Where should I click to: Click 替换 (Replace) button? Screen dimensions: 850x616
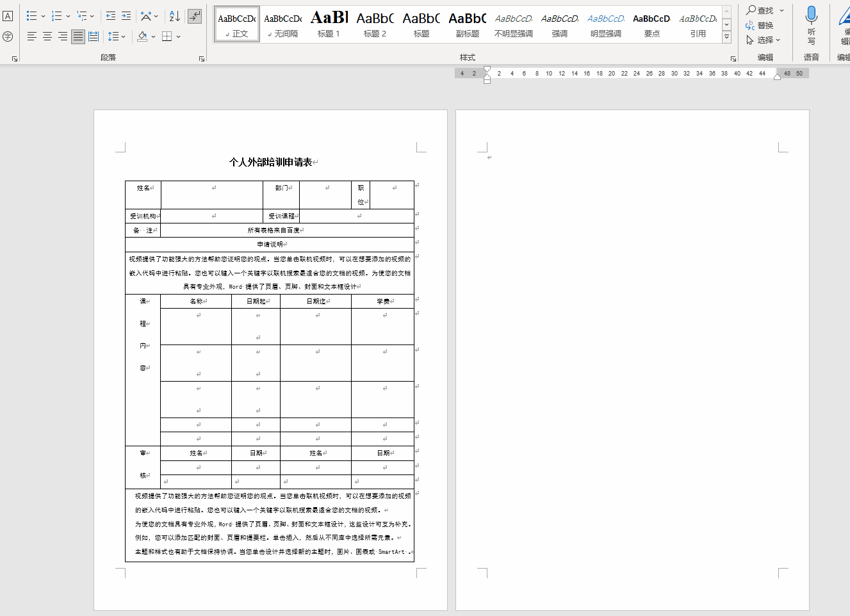[760, 25]
